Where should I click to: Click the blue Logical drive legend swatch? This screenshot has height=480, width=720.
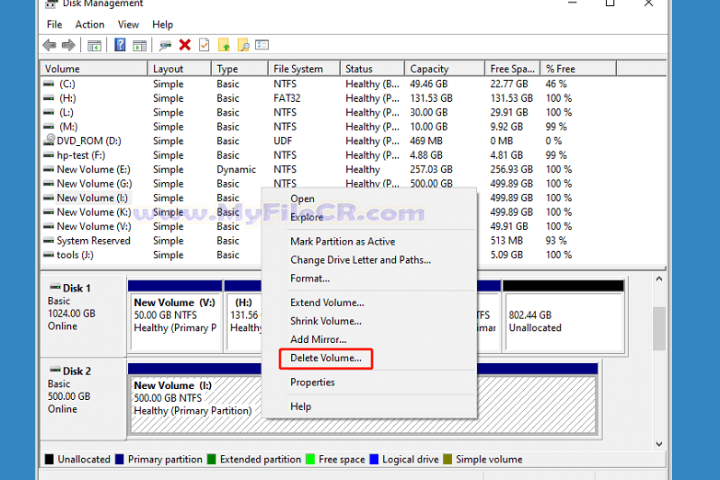[x=374, y=459]
